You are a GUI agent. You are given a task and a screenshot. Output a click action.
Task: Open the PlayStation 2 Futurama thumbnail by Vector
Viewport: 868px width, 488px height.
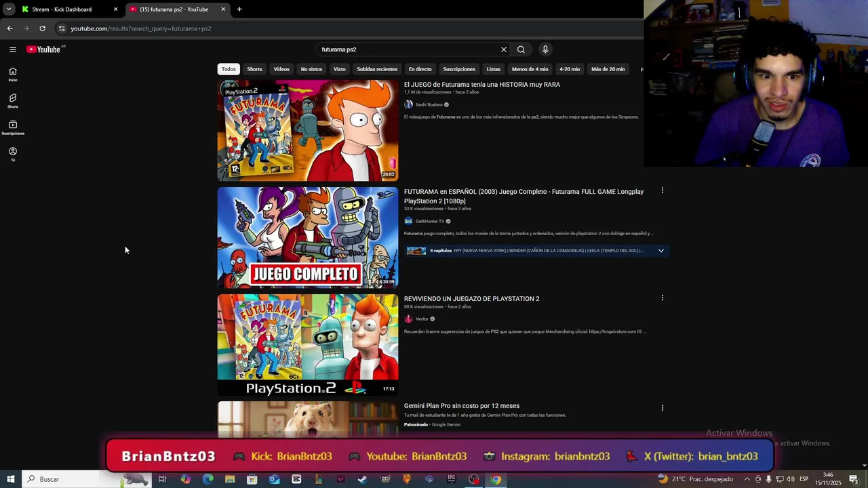tap(308, 345)
